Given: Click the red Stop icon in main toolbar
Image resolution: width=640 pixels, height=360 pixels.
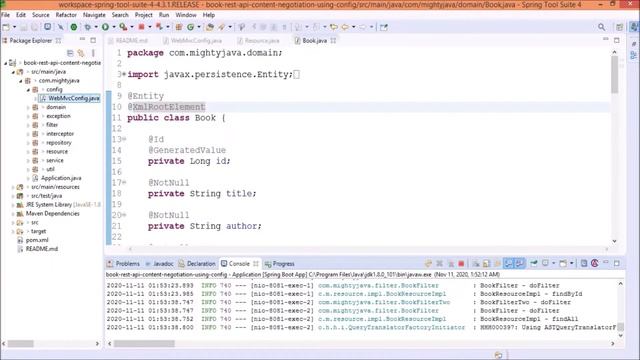Looking at the screenshot, I should tap(142, 27).
